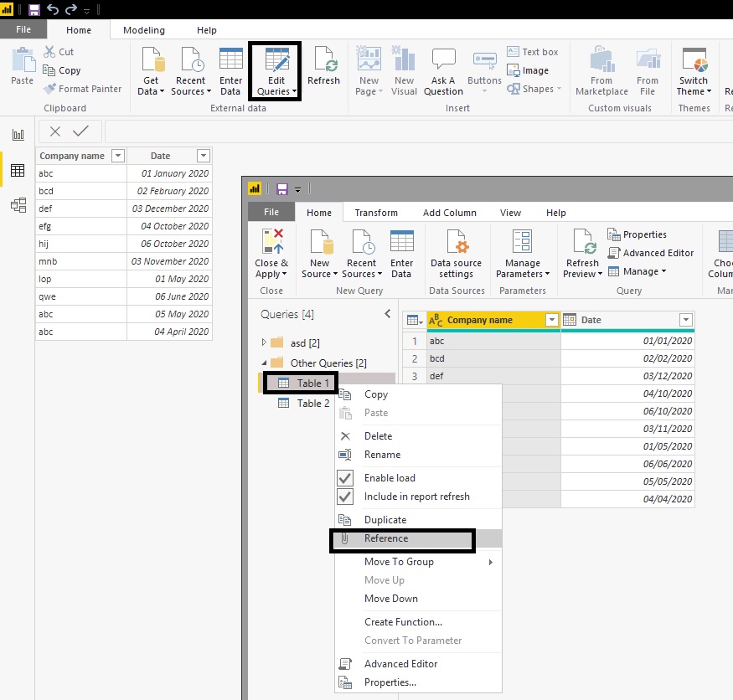Select Rename in the context menu
733x700 pixels.
pyautogui.click(x=418, y=455)
